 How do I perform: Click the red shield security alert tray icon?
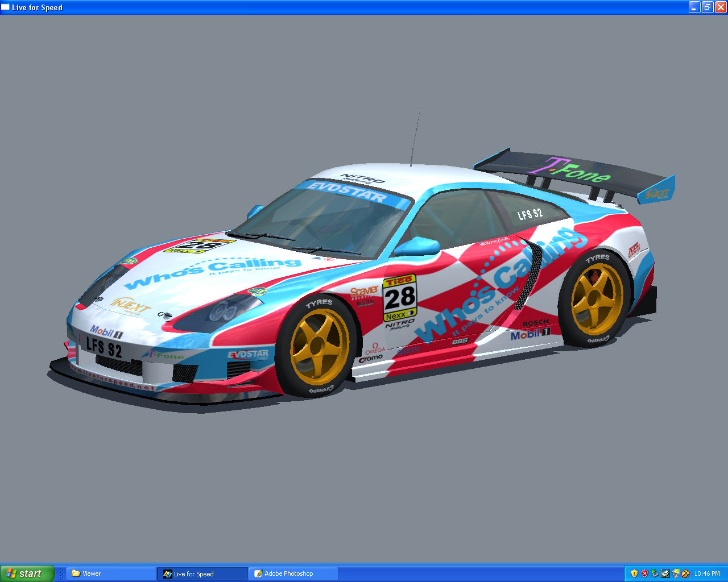pos(644,573)
